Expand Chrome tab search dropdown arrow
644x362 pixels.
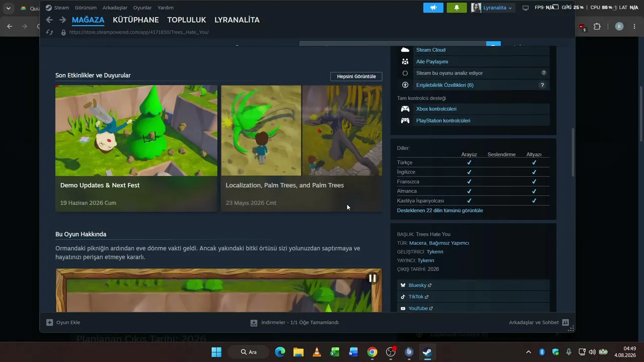[8, 8]
